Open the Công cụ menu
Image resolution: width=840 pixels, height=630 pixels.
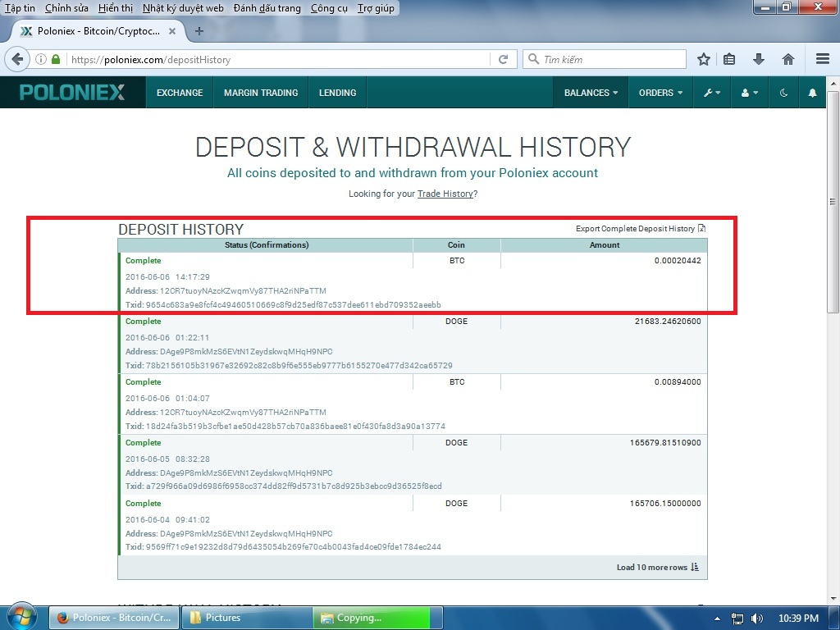(329, 8)
